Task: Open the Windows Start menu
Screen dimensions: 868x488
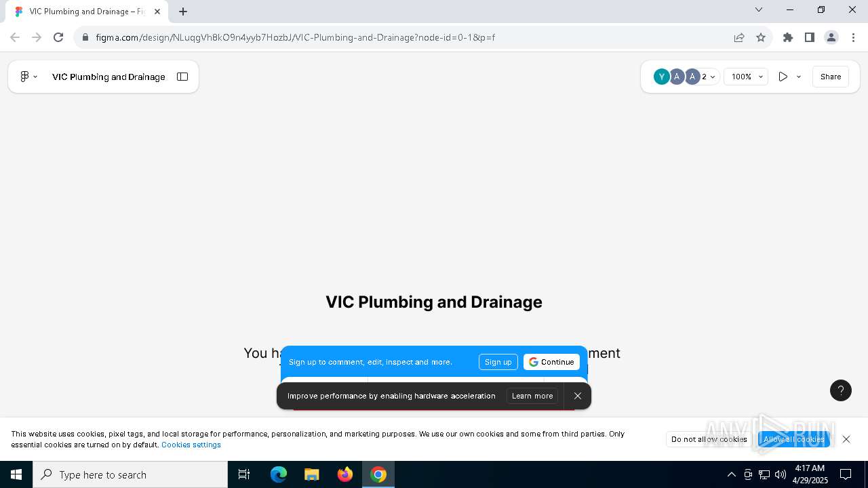Action: tap(16, 474)
